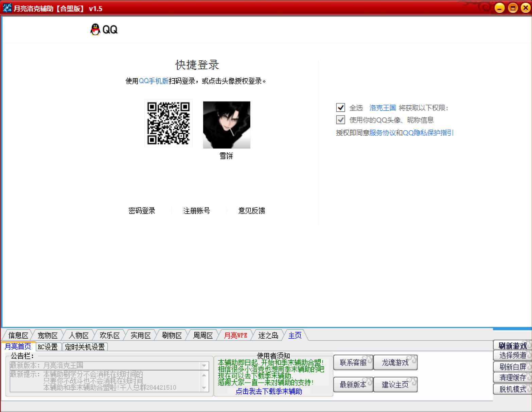
Task: Enable 脱机模式 with its button
Action: [512, 389]
